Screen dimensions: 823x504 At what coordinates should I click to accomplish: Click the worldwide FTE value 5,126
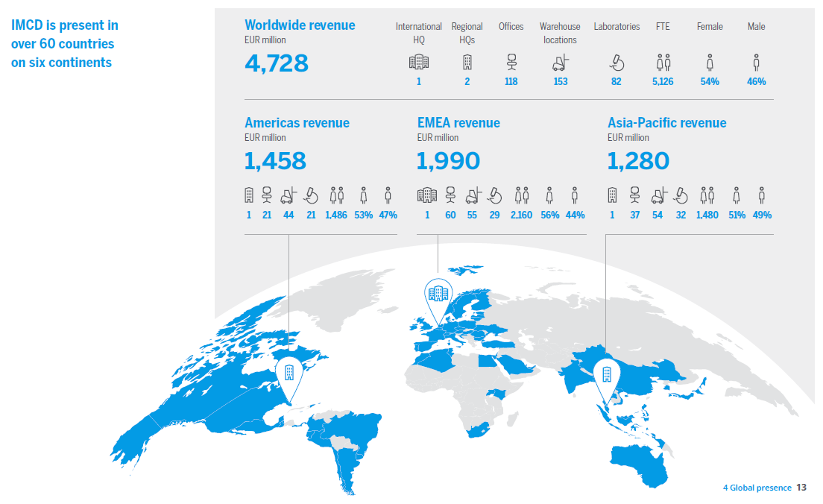pos(663,81)
